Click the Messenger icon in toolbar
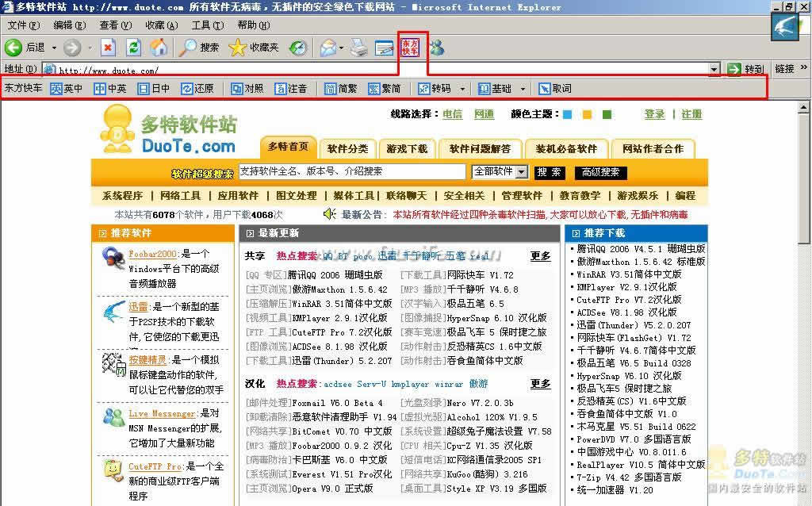Image resolution: width=812 pixels, height=506 pixels. click(x=437, y=48)
